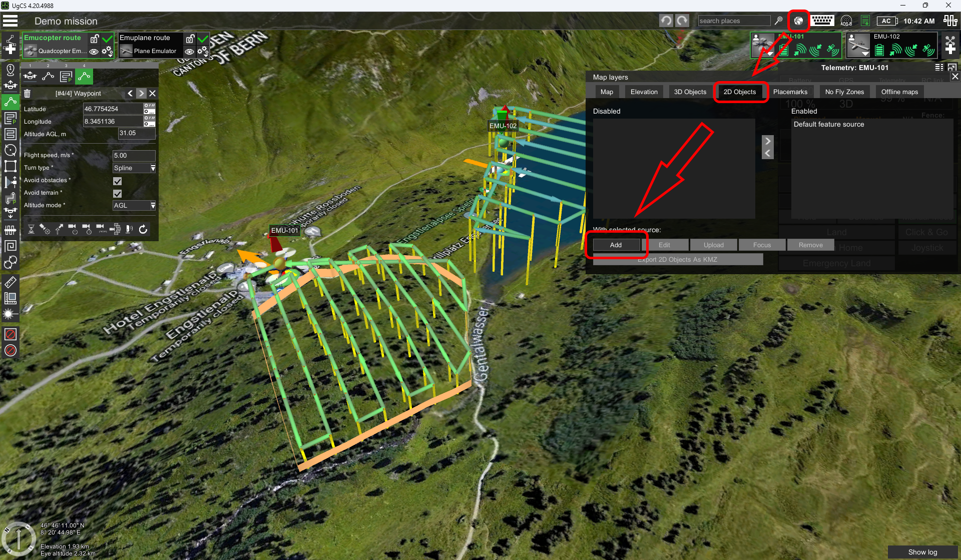Select the Perimeter tool in sidebar

click(x=10, y=166)
